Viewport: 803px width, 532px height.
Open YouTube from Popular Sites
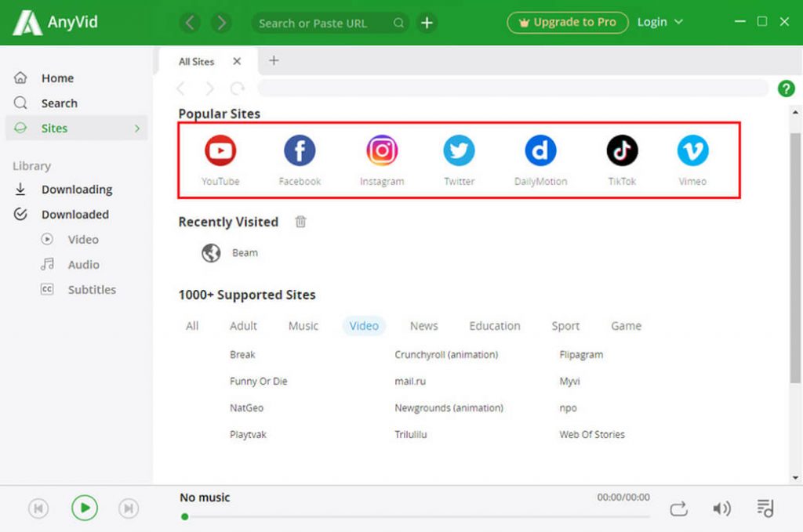click(x=220, y=151)
